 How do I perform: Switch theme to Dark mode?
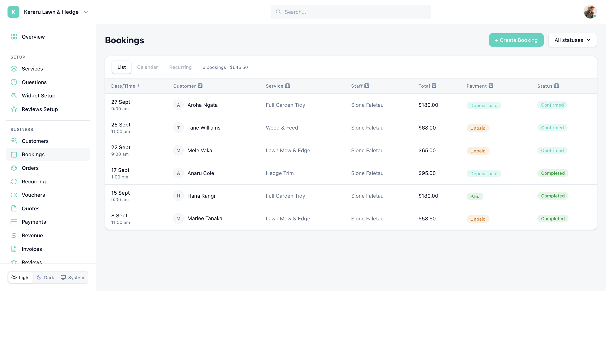pyautogui.click(x=46, y=277)
